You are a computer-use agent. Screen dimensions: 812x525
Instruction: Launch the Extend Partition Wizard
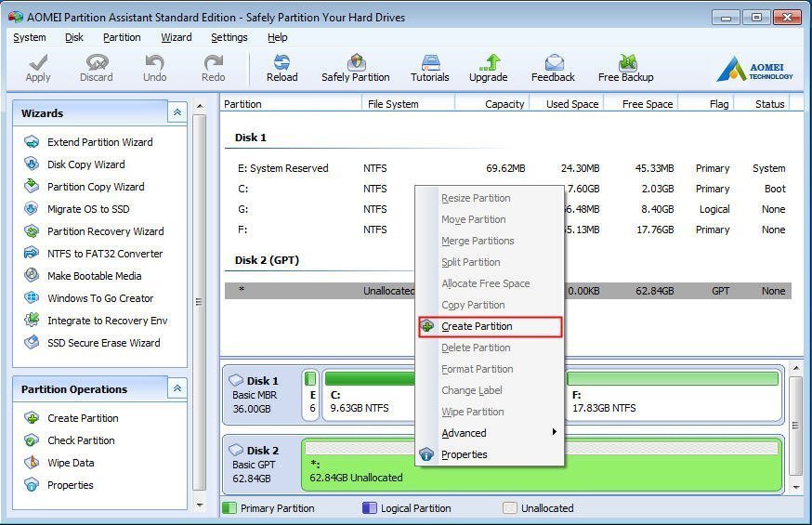click(100, 142)
